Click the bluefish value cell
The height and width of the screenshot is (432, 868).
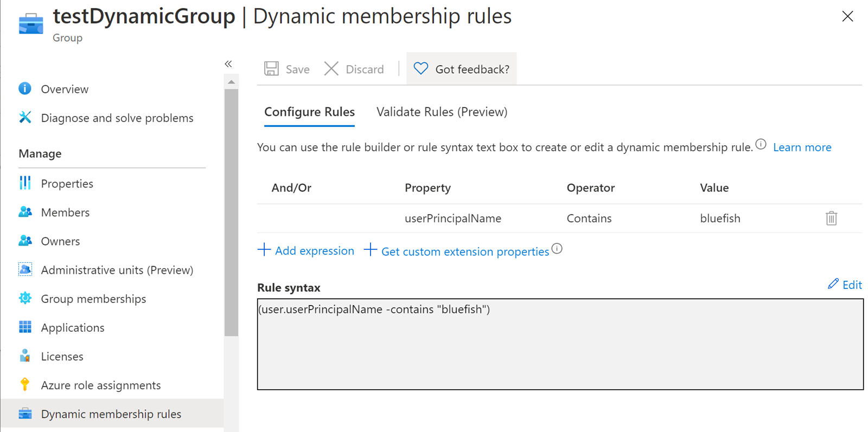click(720, 218)
